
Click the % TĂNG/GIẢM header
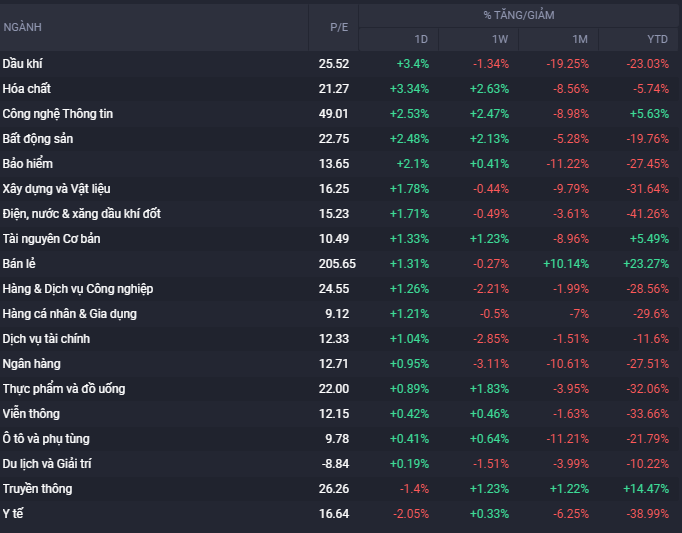click(x=518, y=15)
